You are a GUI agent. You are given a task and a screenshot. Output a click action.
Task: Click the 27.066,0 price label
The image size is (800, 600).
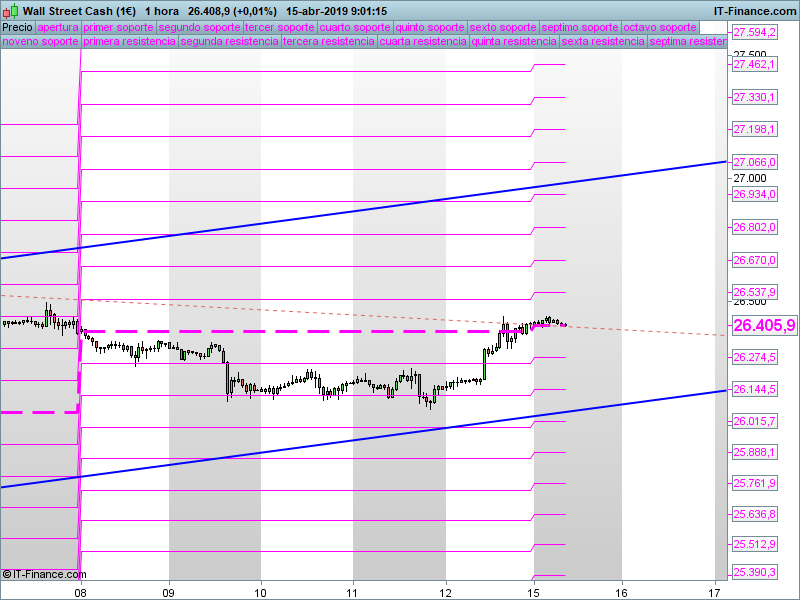[x=755, y=162]
